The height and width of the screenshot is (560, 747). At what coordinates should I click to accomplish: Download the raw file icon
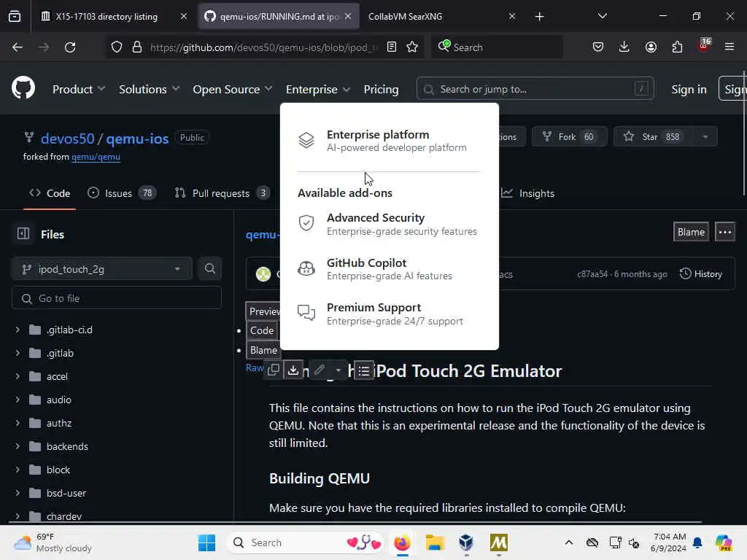pos(293,370)
